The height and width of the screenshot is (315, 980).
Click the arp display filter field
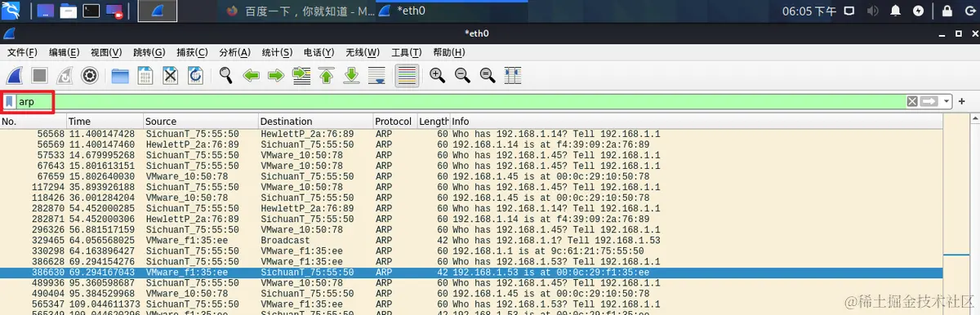pos(461,102)
